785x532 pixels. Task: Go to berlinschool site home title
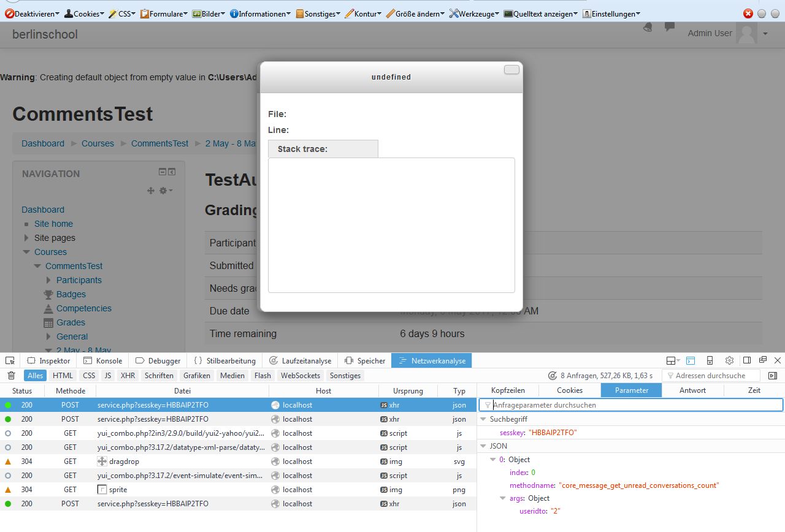(x=45, y=34)
